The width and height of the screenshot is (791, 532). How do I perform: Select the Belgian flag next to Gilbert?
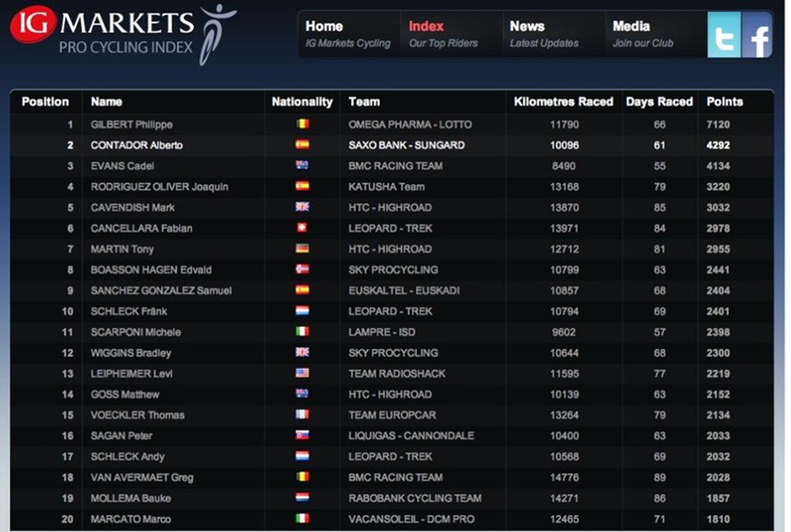303,124
